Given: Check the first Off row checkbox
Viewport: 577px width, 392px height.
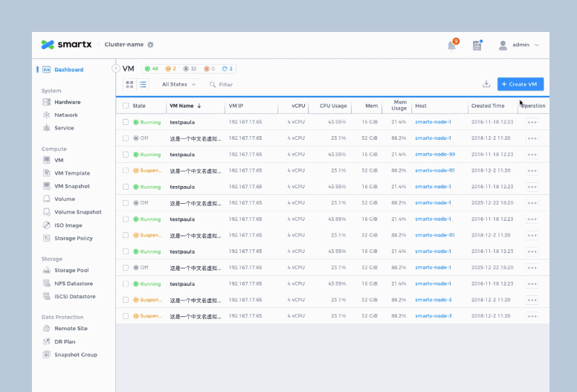Looking at the screenshot, I should coord(126,138).
